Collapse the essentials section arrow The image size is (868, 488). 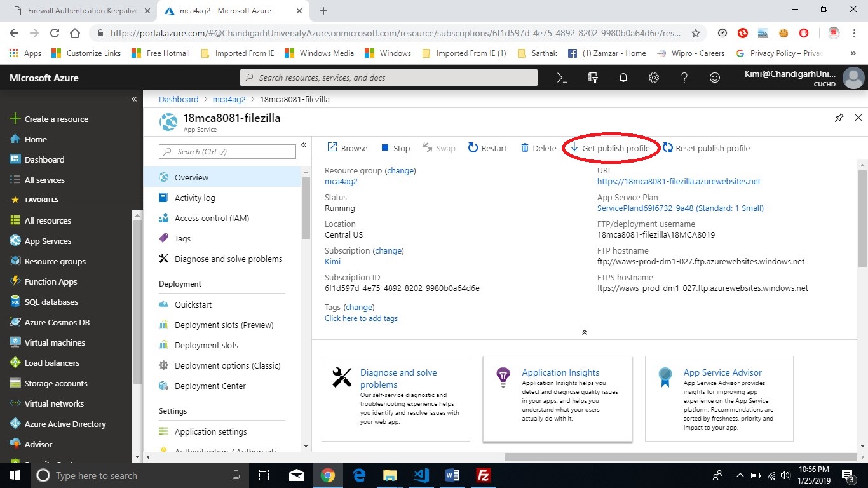pos(585,332)
